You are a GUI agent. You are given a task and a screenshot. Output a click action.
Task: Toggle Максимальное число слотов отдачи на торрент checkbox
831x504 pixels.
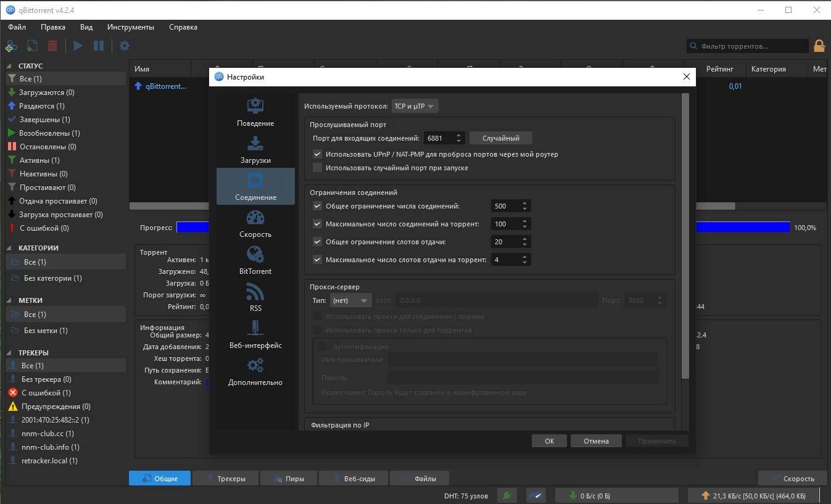[x=318, y=260]
